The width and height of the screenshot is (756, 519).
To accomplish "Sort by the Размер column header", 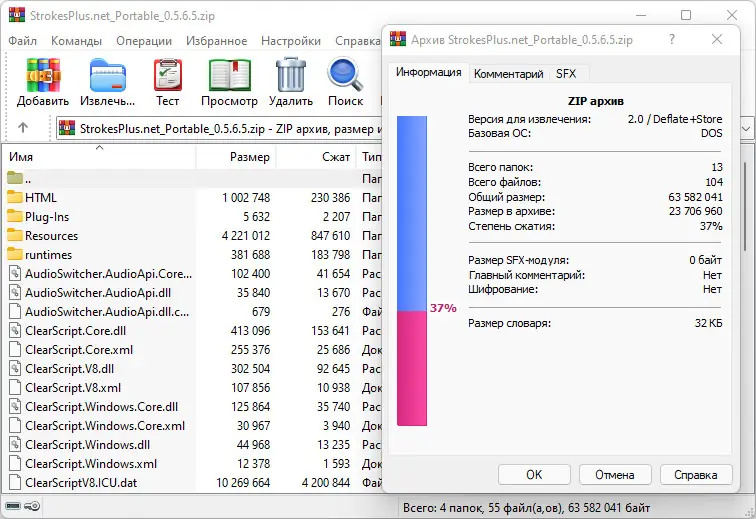I will click(236, 157).
